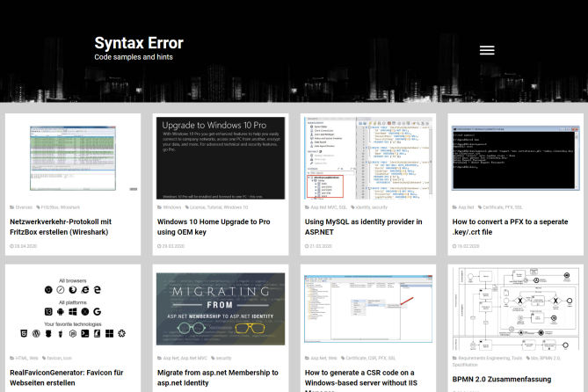Viewport: 588px width, 392px height.
Task: Open 'BPMN 2.0 Zusammenfassung' post
Action: tap(502, 379)
